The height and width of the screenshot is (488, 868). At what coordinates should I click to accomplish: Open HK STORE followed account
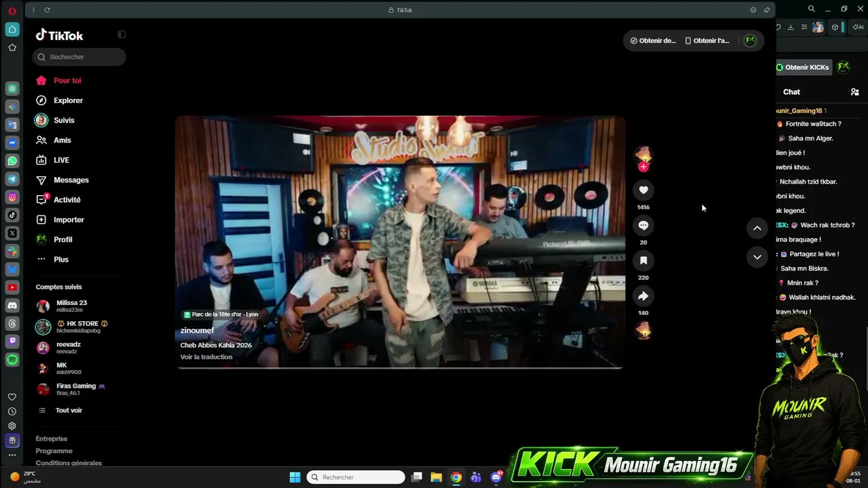(72, 327)
